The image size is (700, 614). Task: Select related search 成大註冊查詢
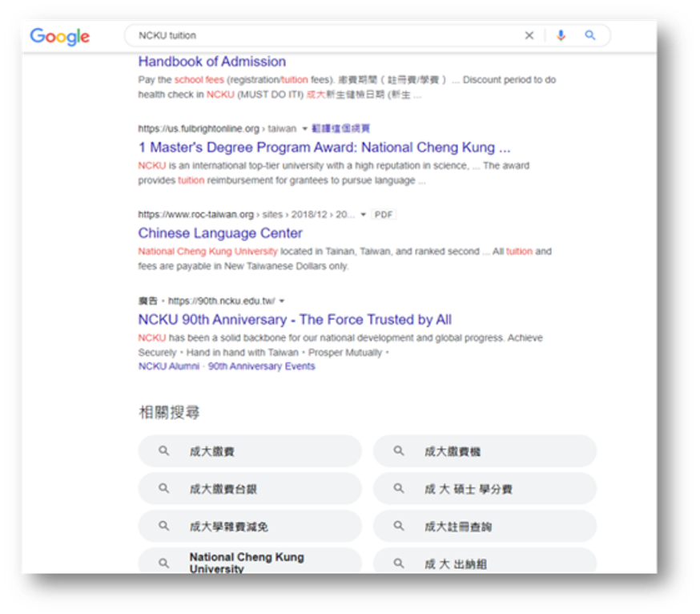point(485,526)
